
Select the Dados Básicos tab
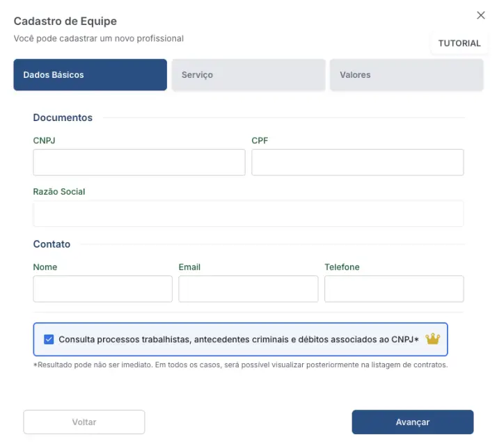point(90,75)
